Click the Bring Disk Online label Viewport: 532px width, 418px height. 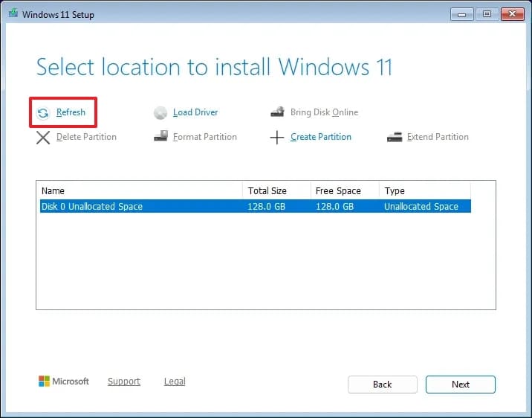tap(324, 112)
